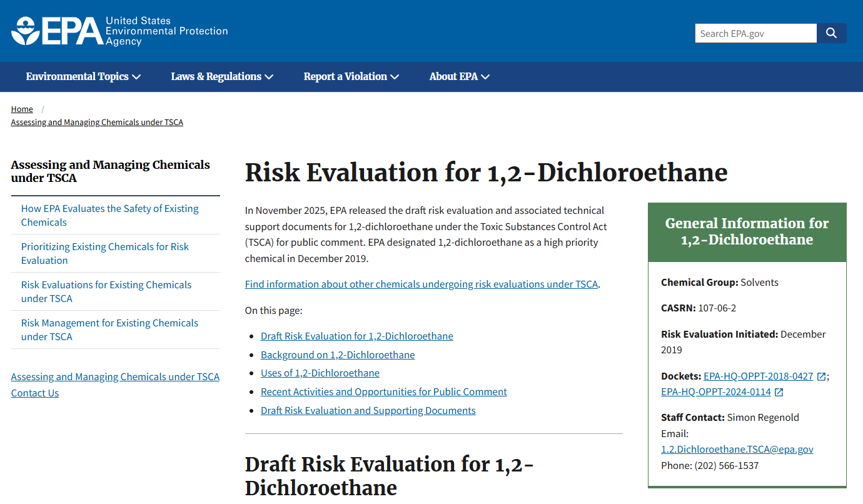Screen dimensions: 863x504
Task: Go to the Home breadcrumb link
Action: [x=22, y=109]
